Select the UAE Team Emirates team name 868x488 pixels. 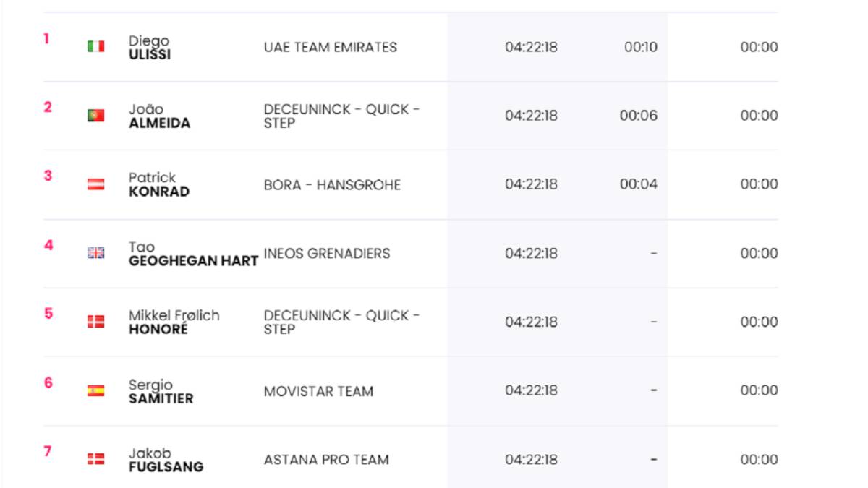click(x=331, y=47)
